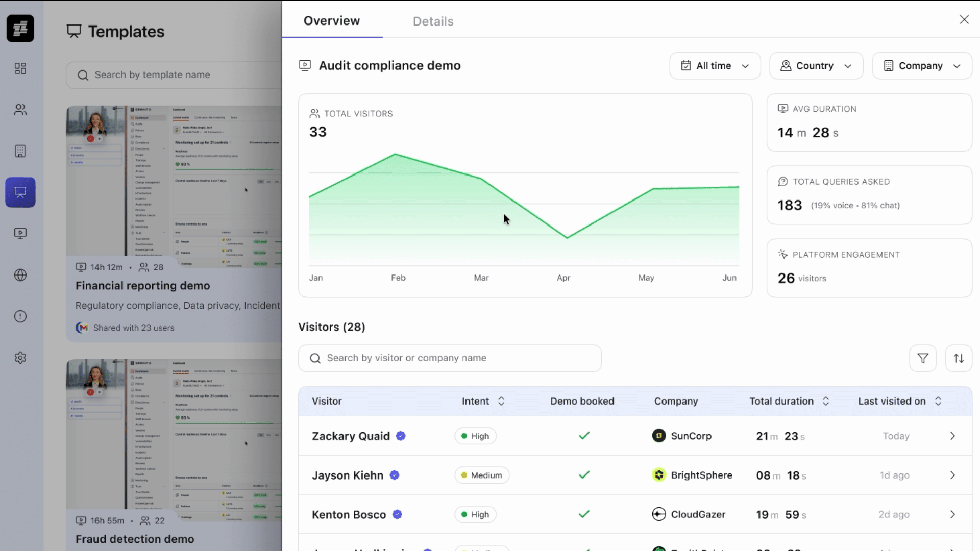
Task: Click the building icon in left sidebar
Action: click(20, 151)
